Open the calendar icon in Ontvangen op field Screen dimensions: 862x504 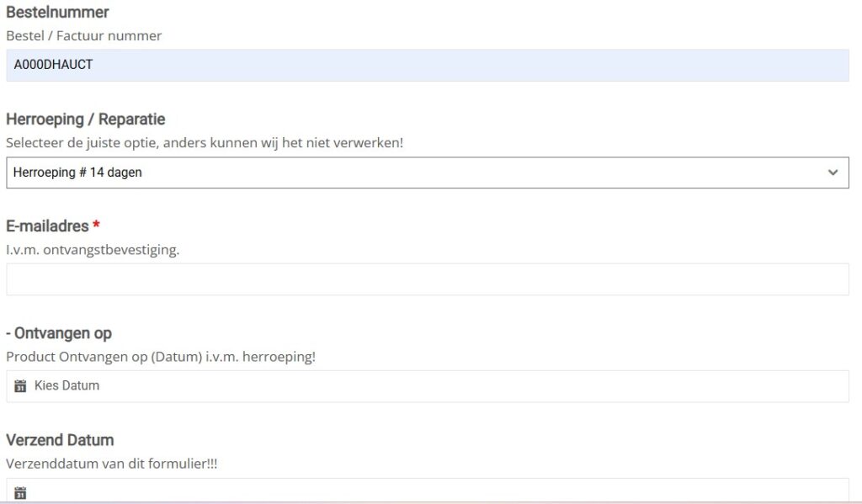click(21, 386)
